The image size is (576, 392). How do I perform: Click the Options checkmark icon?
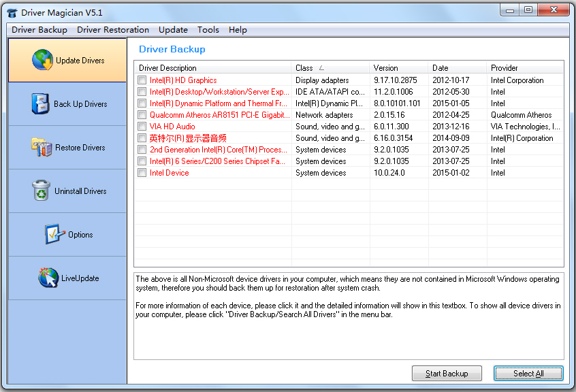coord(54,234)
